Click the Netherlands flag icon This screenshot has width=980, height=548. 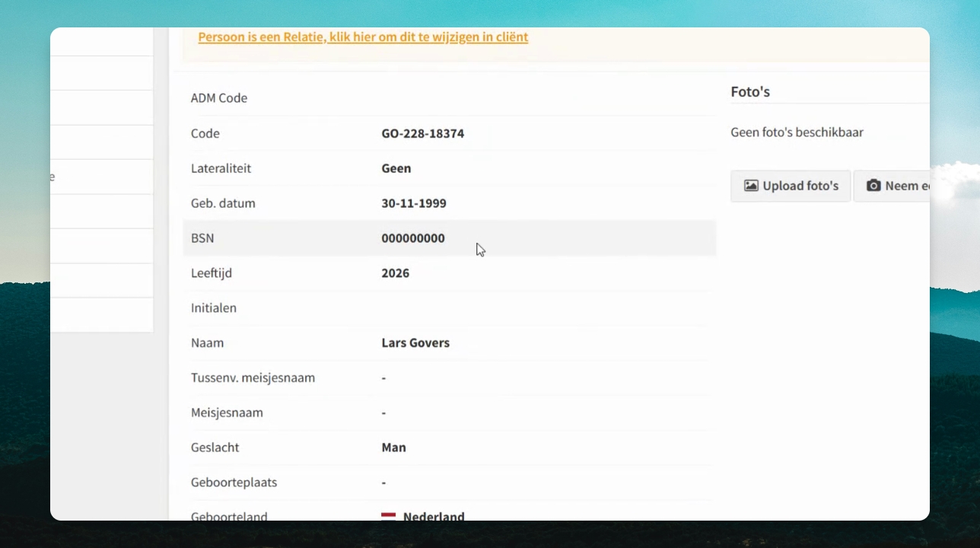click(388, 517)
